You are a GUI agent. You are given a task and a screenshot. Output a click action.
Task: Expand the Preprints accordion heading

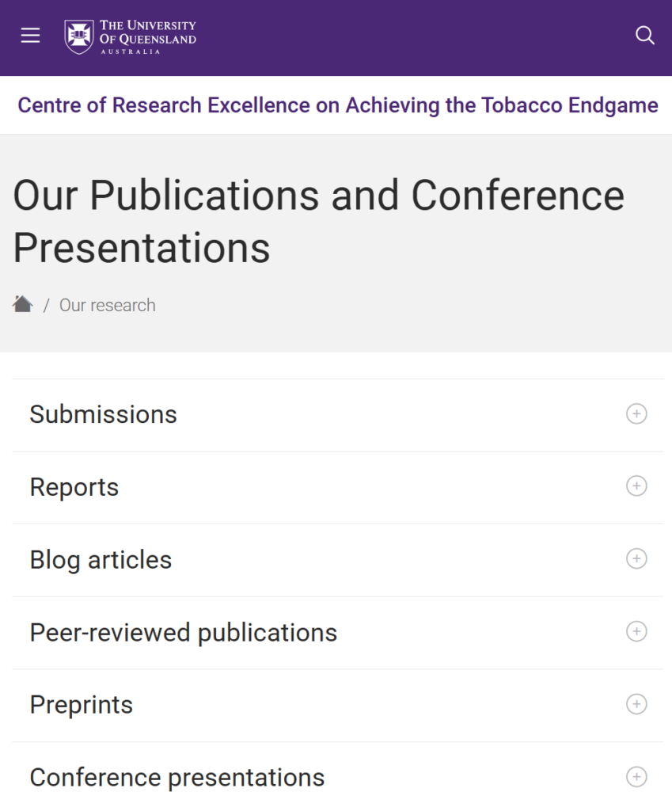click(338, 706)
